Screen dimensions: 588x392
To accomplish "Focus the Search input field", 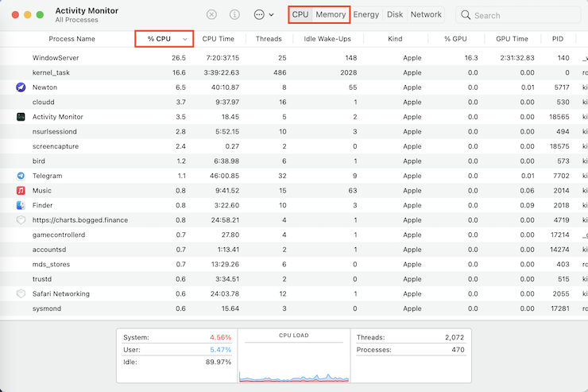I will (519, 15).
